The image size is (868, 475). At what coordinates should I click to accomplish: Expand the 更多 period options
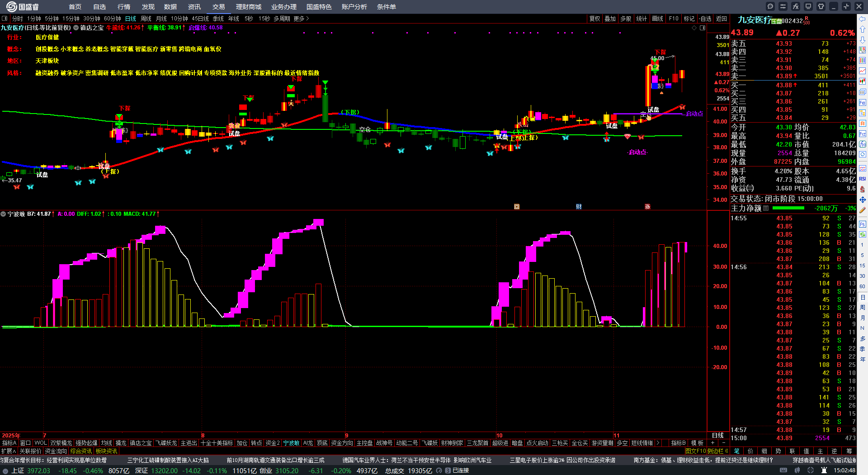(301, 19)
